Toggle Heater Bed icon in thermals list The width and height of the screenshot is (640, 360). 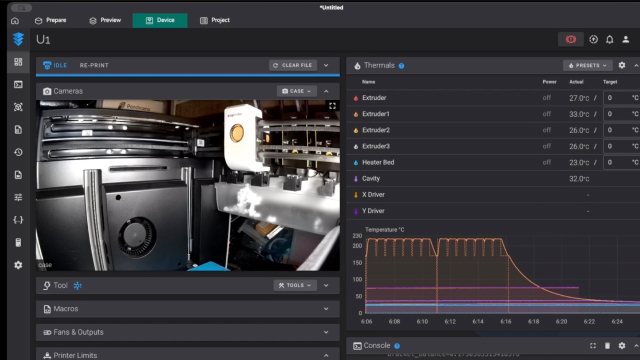356,162
